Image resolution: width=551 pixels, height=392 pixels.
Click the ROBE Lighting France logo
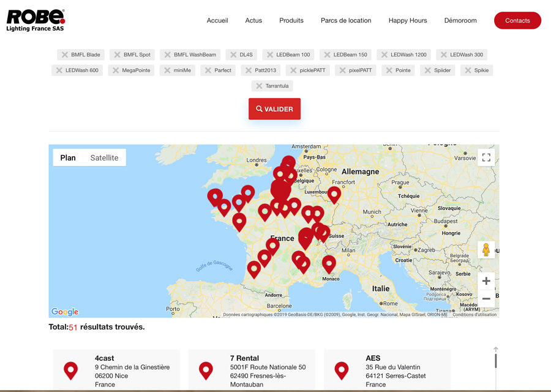pos(36,20)
